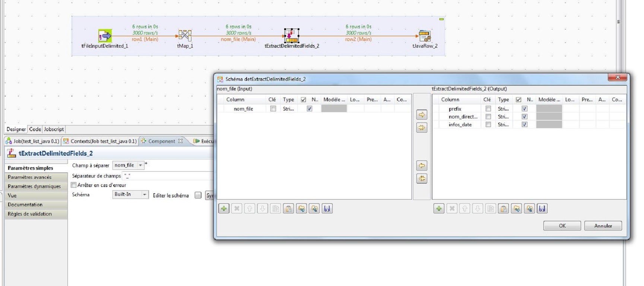Viewport: 644px width, 286px height.
Task: Open the Contexts(Job test_list_java 0.1) tab
Action: (100, 141)
